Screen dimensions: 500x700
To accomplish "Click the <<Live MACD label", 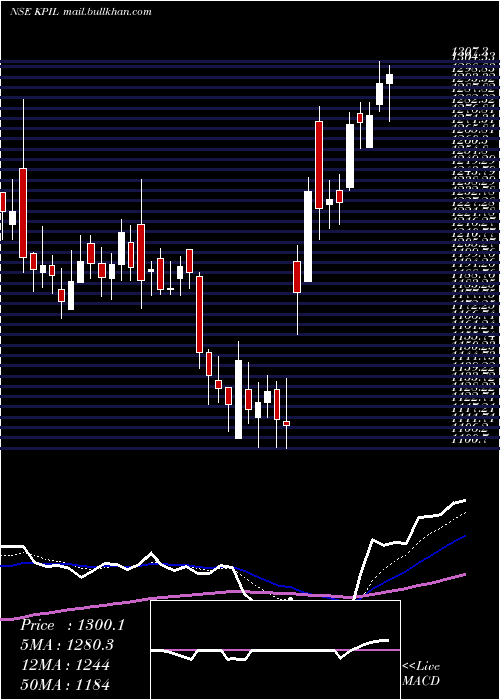I will tap(421, 673).
